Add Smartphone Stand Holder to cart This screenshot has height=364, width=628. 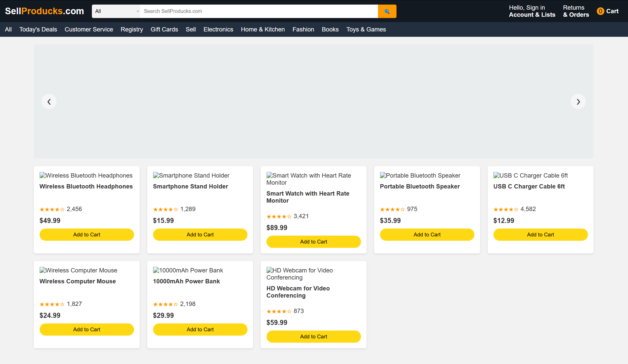[x=200, y=235]
